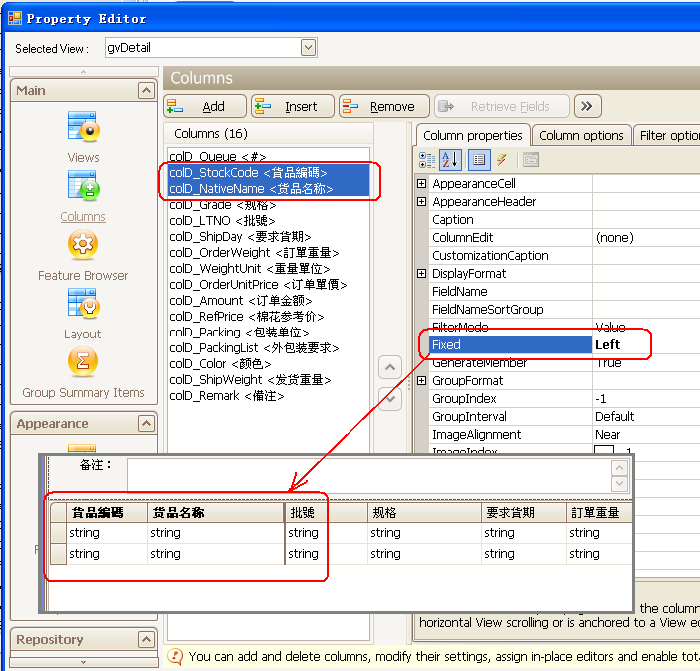Image resolution: width=700 pixels, height=671 pixels.
Task: Switch to the Column options tab
Action: (x=581, y=136)
